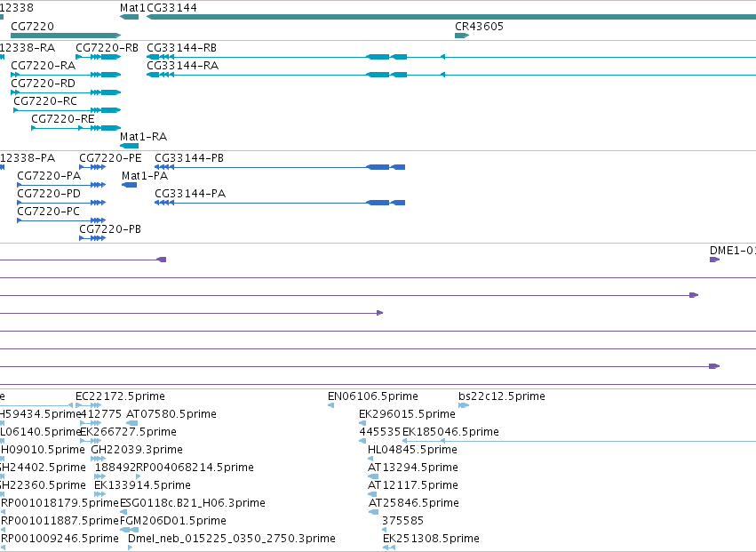
Task: Select protein CG7220-PE
Action: tap(110, 158)
